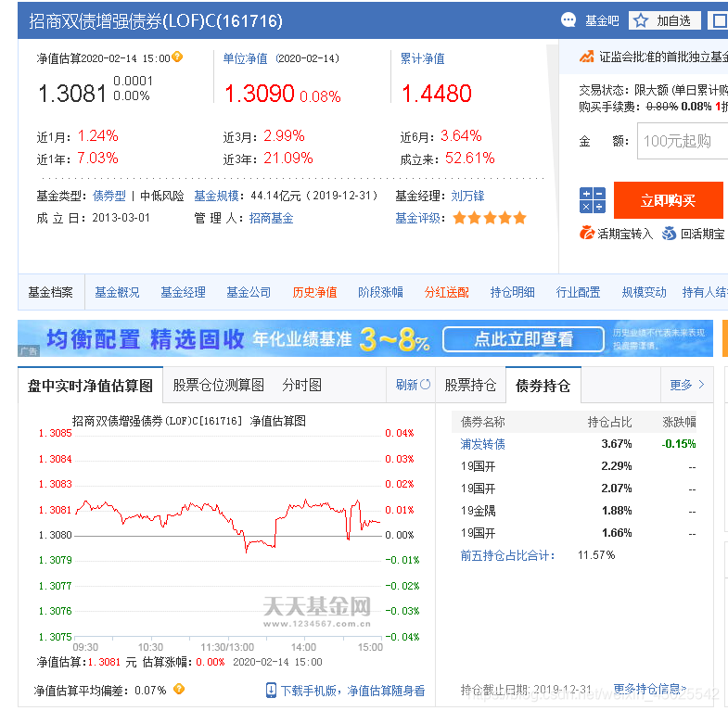Click the 活期宝转入 icon
The width and height of the screenshot is (728, 711).
(x=587, y=233)
